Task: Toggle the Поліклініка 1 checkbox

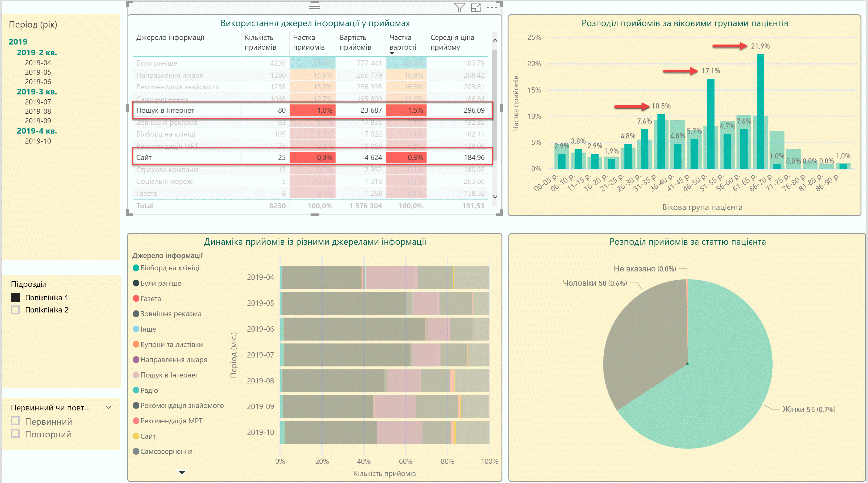Action: [15, 297]
